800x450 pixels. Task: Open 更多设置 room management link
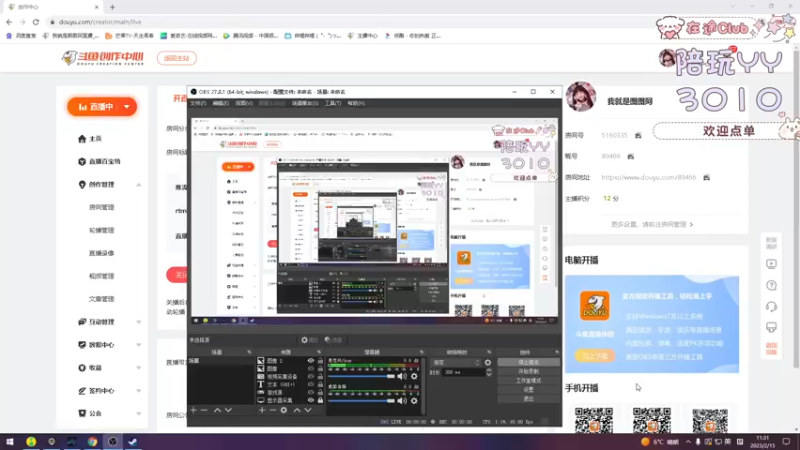(x=652, y=224)
